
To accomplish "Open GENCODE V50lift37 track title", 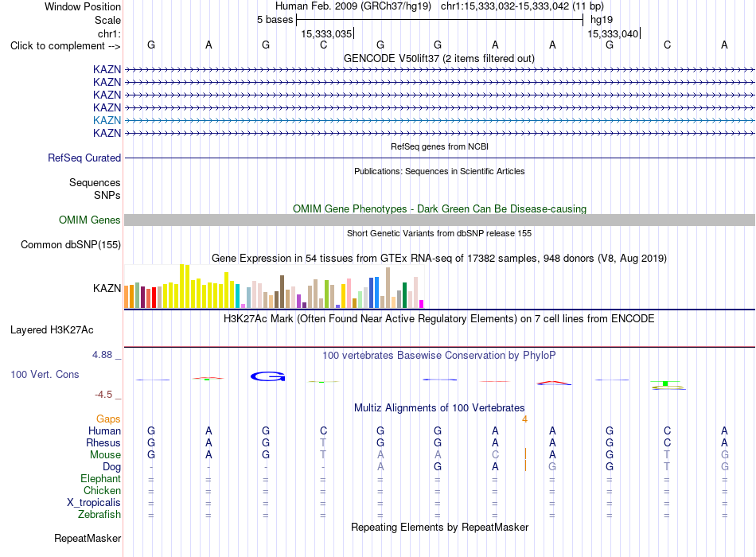I will (439, 58).
